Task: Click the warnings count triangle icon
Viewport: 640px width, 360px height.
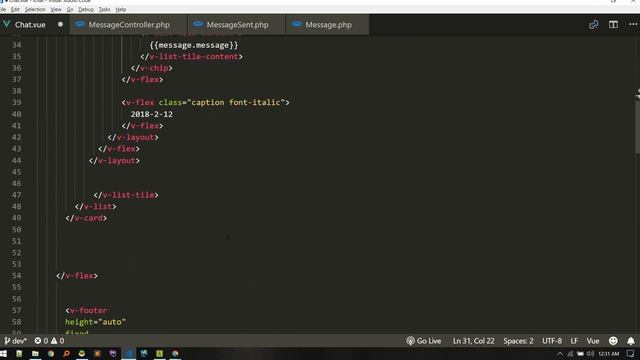Action: click(x=58, y=340)
